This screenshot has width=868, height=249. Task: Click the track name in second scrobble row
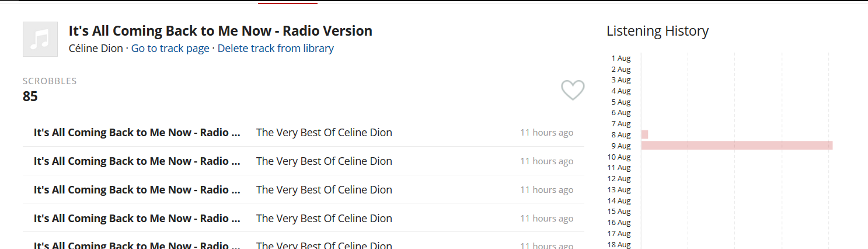pos(137,161)
